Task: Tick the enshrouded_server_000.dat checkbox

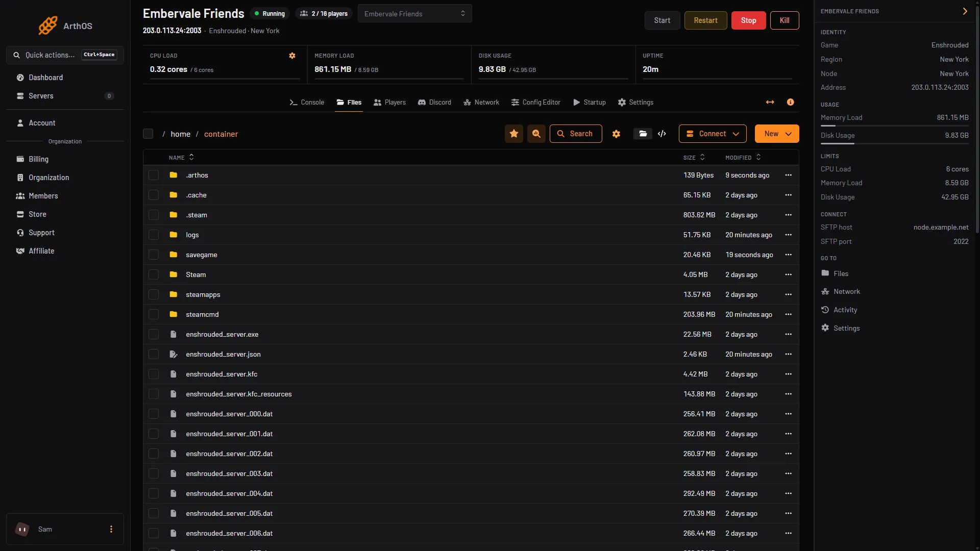Action: 154,414
